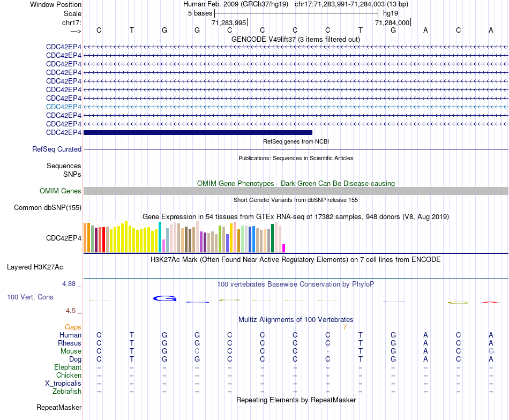Click the thick dark-blue CDC42EP4 exon bar
This screenshot has width=509, height=420.
click(198, 132)
